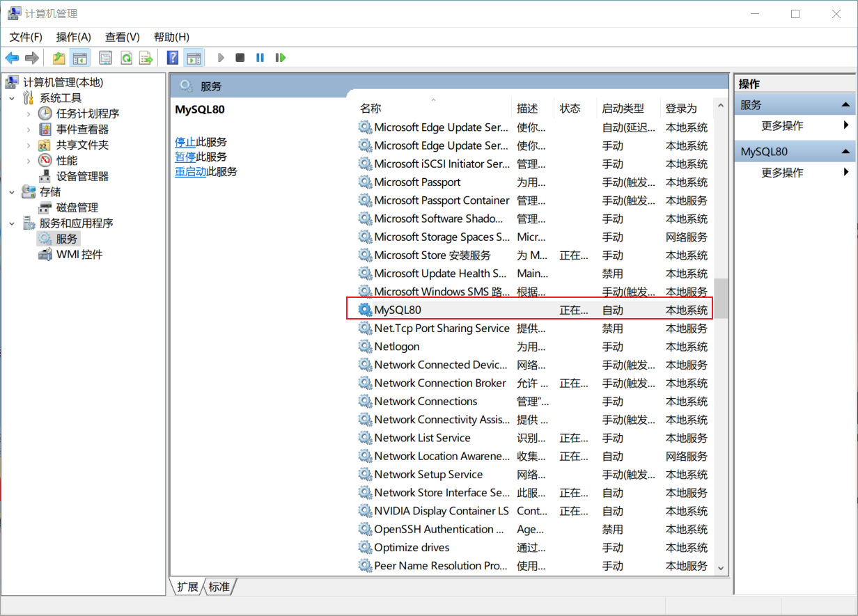Click the Forward arrow in toolbar
This screenshot has width=858, height=616.
(x=31, y=58)
